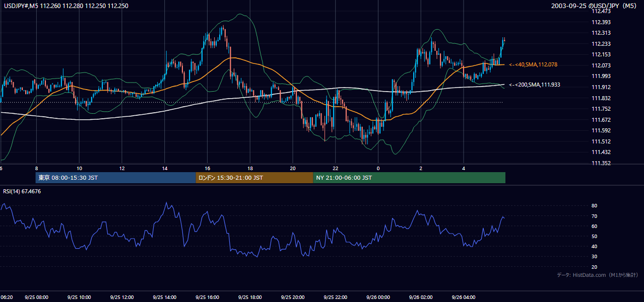This screenshot has height=302, width=644.
Task: Click price level 111.592 on the price axis
Action: coord(601,130)
